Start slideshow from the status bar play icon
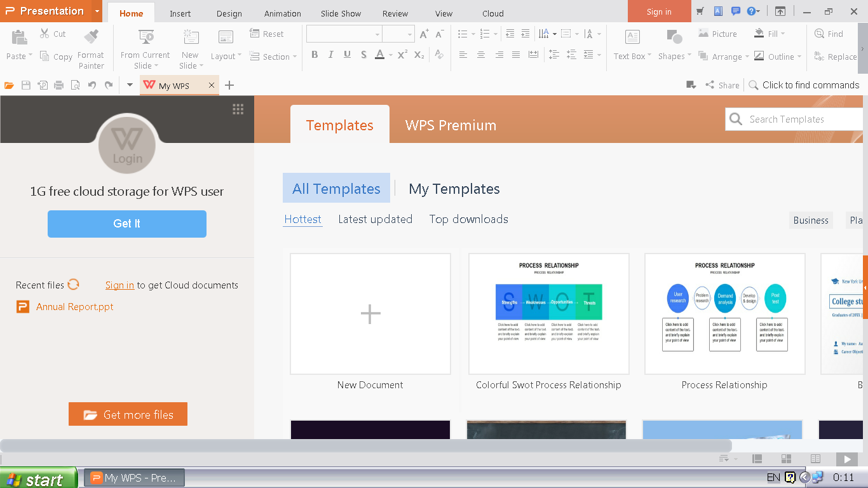868x488 pixels. coord(846,458)
